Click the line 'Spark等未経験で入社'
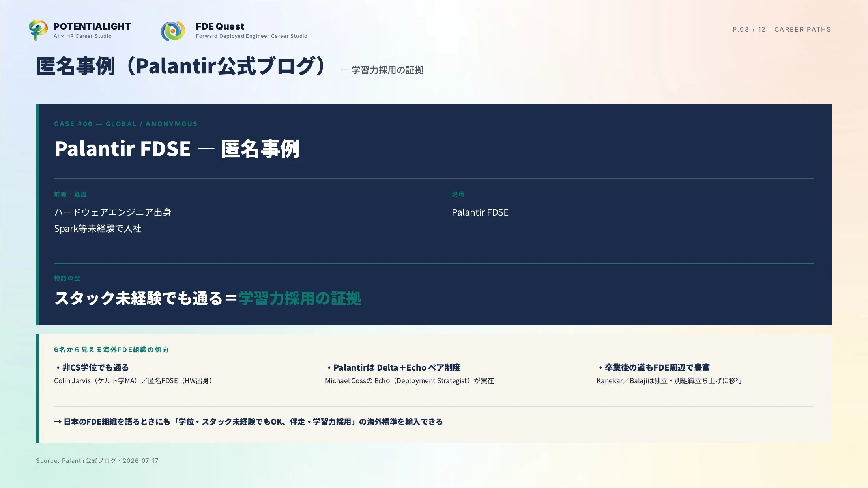The height and width of the screenshot is (488, 868). click(98, 229)
